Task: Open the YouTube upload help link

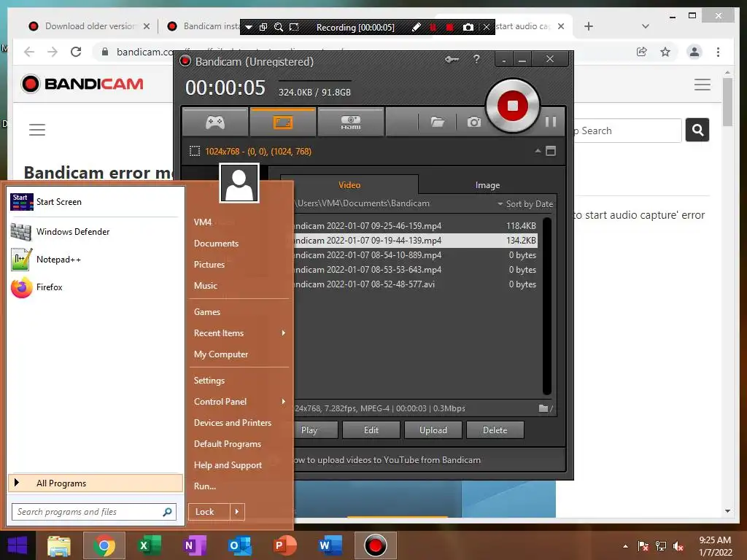Action: click(387, 460)
